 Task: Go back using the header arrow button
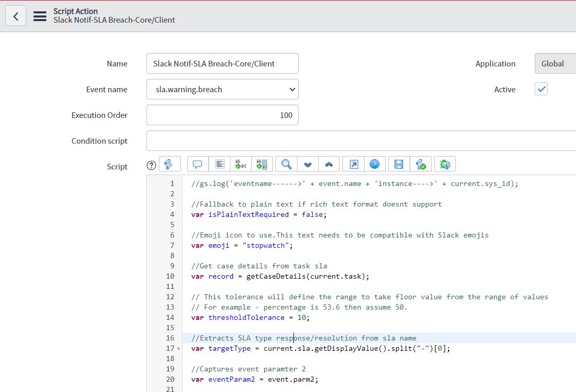[16, 16]
